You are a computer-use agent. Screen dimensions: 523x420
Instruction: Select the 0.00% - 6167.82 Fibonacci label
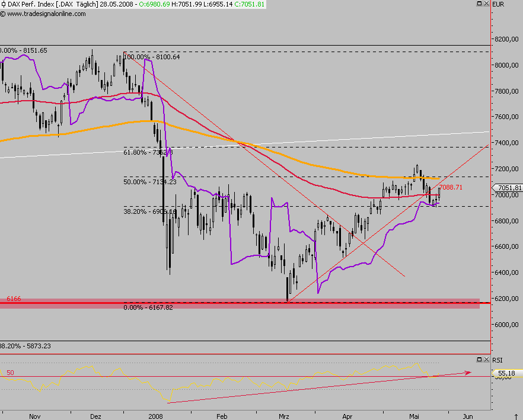click(x=148, y=307)
